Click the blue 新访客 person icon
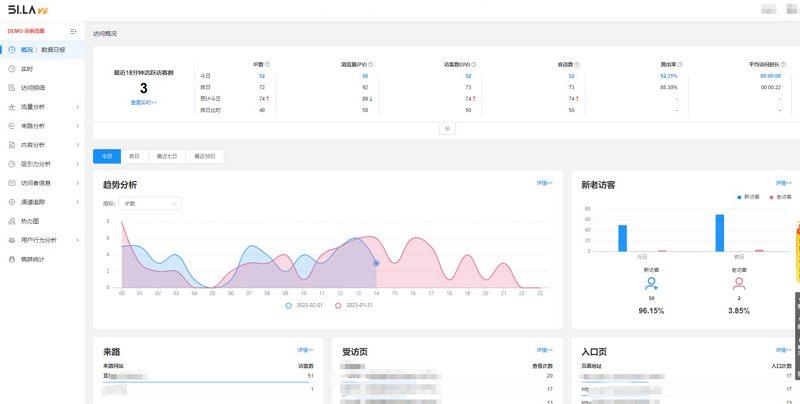The image size is (800, 404). (651, 283)
